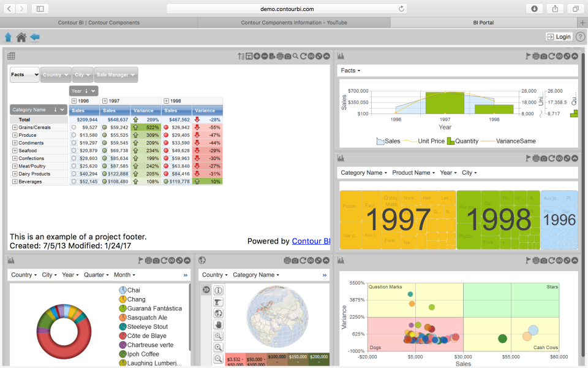Click the refresh icon on the grid toolbar
The width and height of the screenshot is (588, 368).
(303, 56)
